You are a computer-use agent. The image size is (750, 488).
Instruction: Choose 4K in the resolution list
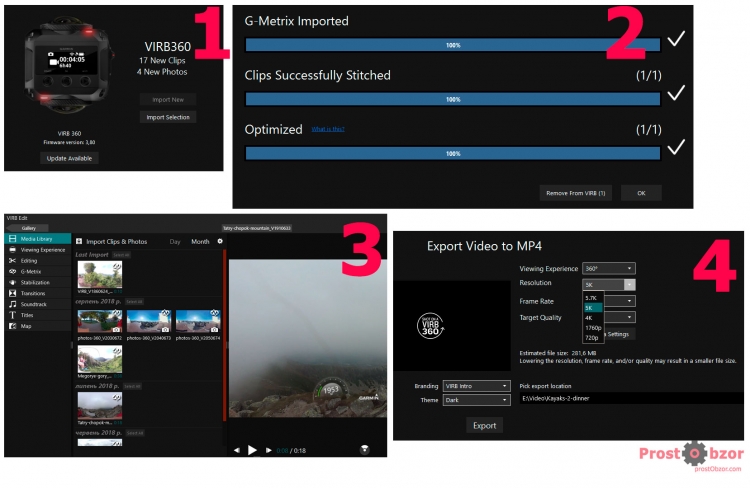coord(593,318)
